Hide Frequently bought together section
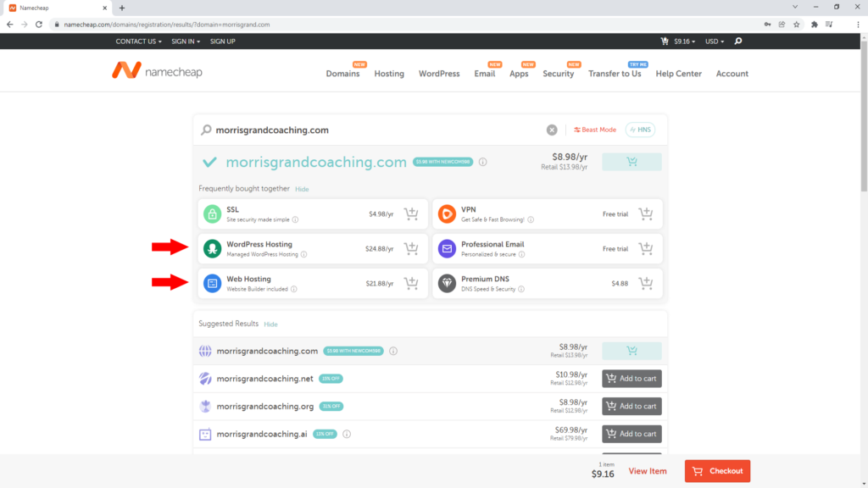The width and height of the screenshot is (868, 488). pyautogui.click(x=302, y=189)
